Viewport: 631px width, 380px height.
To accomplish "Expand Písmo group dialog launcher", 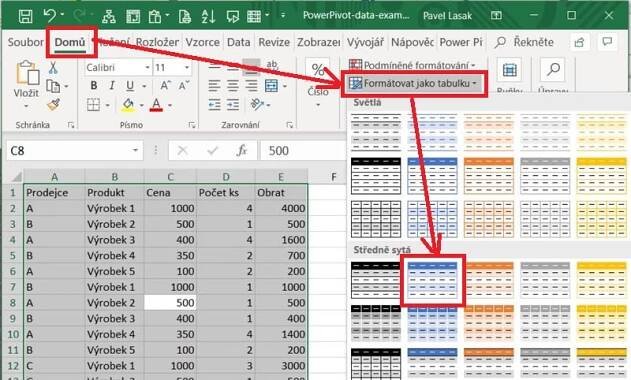I will pyautogui.click(x=192, y=125).
